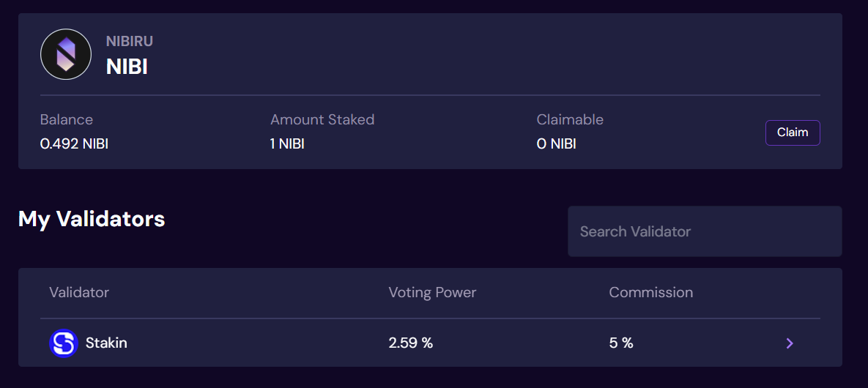Click the NIBIRU network label

click(130, 42)
